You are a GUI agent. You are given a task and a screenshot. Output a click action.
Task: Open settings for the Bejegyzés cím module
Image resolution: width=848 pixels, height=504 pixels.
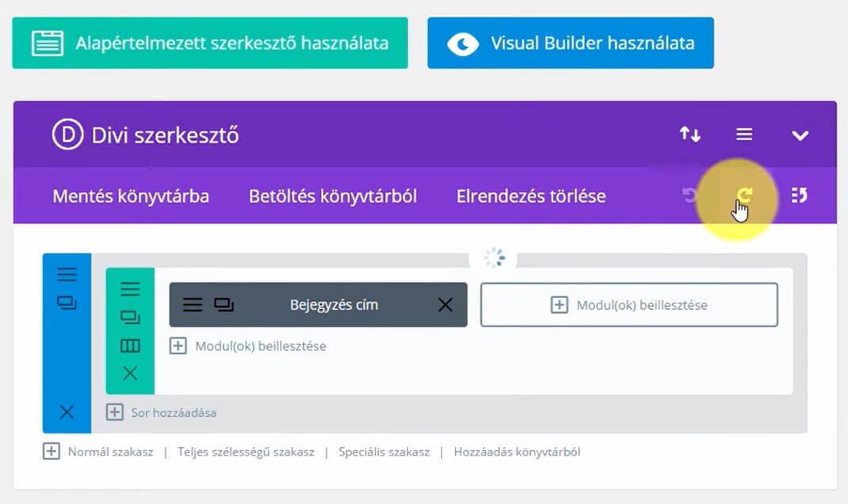(x=193, y=304)
